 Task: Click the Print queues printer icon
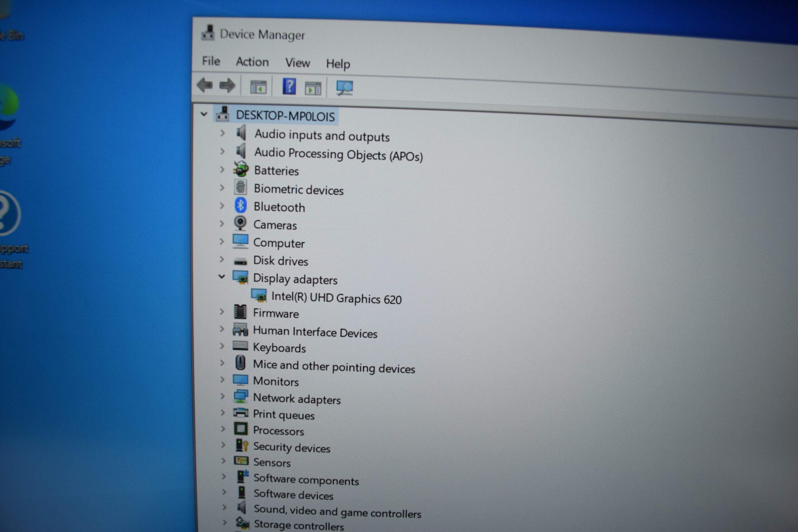click(241, 413)
